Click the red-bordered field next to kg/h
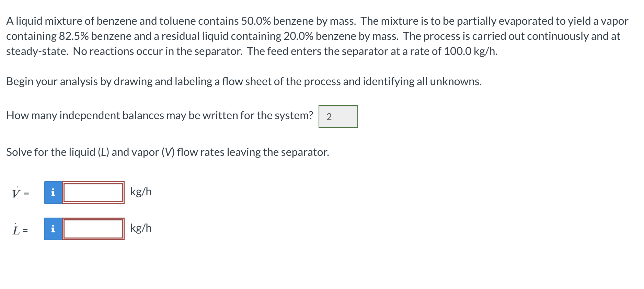This screenshot has height=289, width=644. pyautogui.click(x=93, y=192)
